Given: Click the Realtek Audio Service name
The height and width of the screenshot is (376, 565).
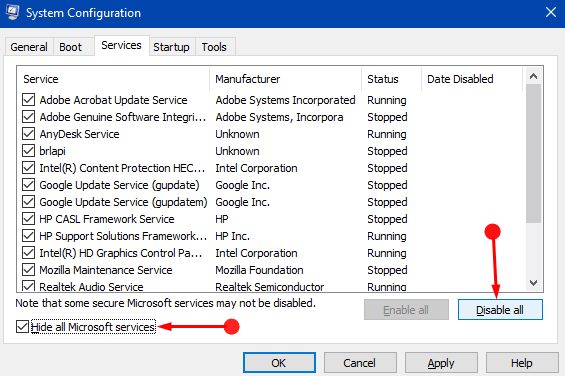Looking at the screenshot, I should click(x=91, y=287).
